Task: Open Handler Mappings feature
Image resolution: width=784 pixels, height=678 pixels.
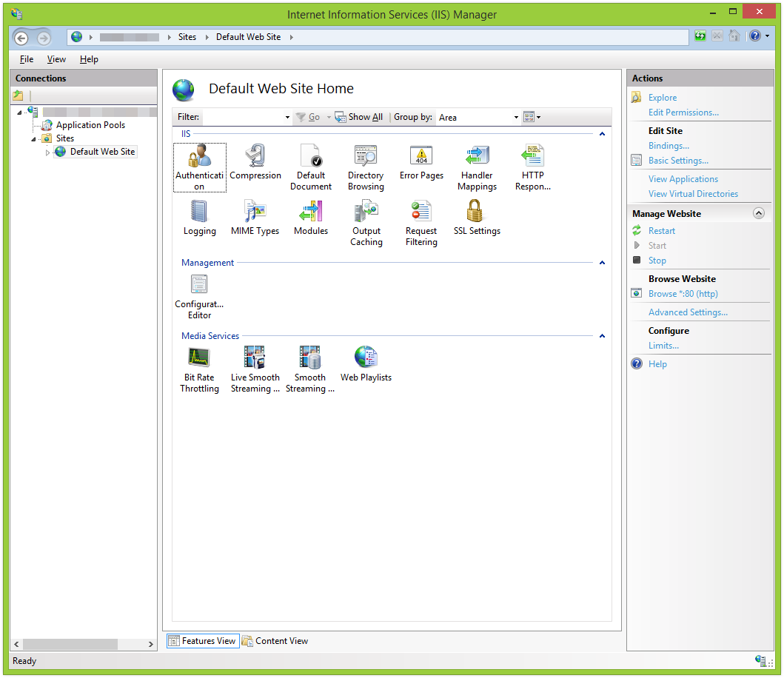Action: [x=477, y=167]
